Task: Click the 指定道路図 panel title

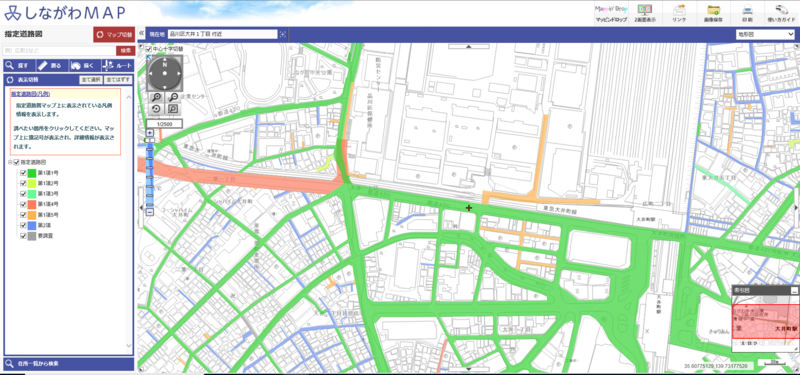Action: coord(23,34)
